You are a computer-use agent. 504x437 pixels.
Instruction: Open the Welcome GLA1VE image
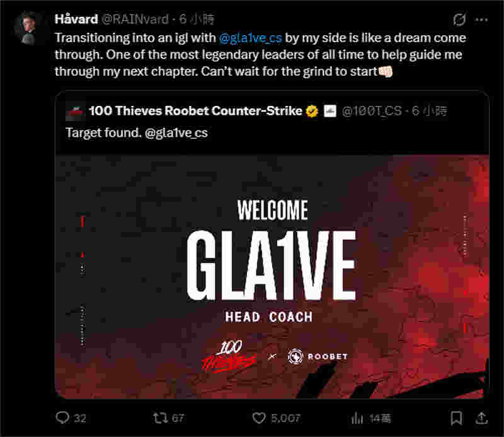tap(272, 277)
